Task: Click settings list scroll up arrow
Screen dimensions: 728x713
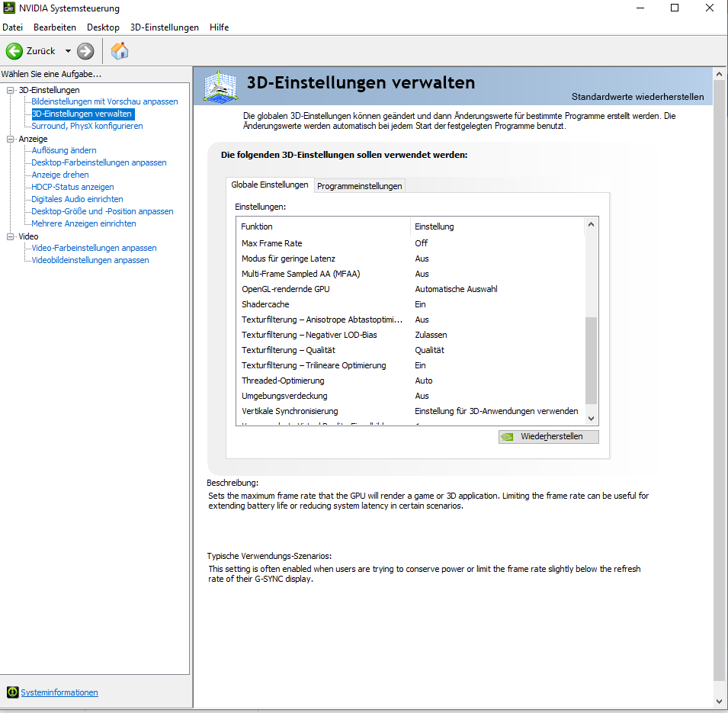Action: point(591,224)
